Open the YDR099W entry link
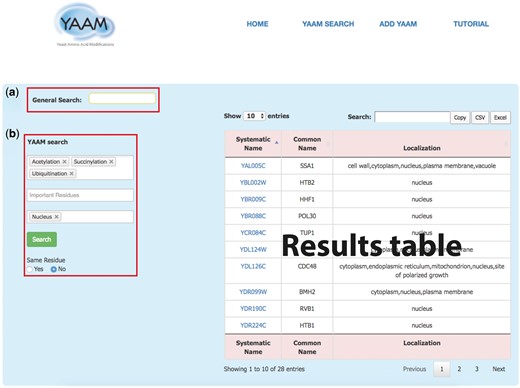Image resolution: width=520 pixels, height=388 pixels. tap(253, 292)
